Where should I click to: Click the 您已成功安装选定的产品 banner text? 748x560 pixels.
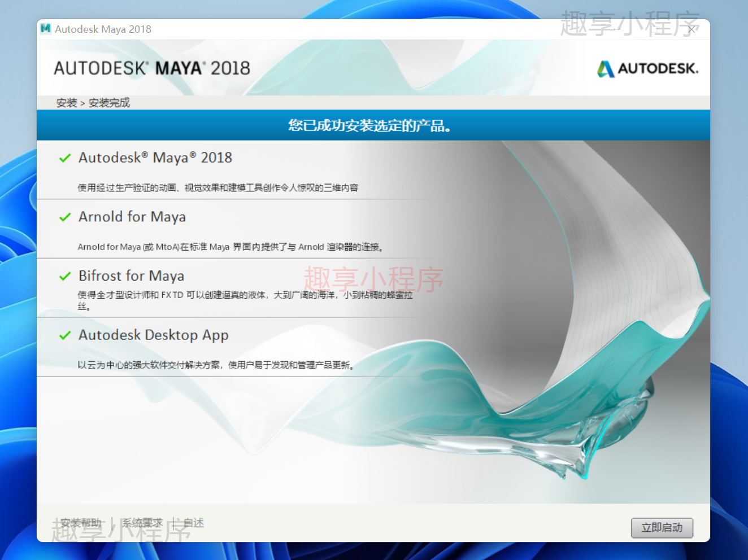point(369,125)
